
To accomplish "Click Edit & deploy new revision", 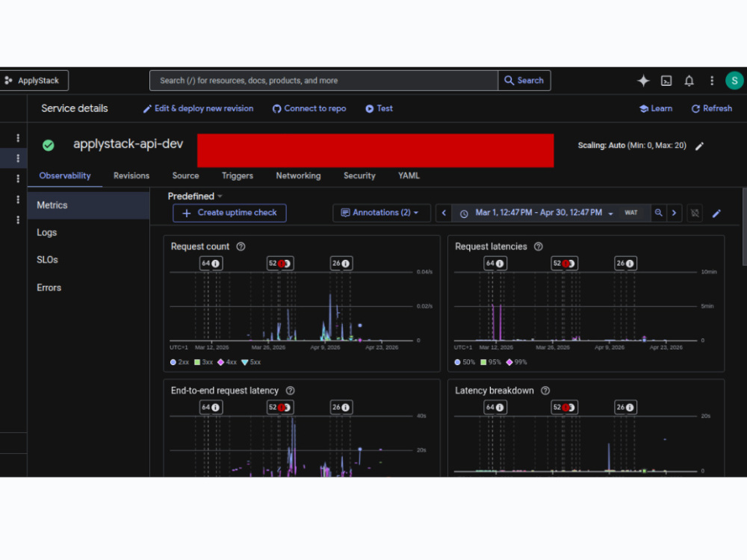I will coord(198,108).
